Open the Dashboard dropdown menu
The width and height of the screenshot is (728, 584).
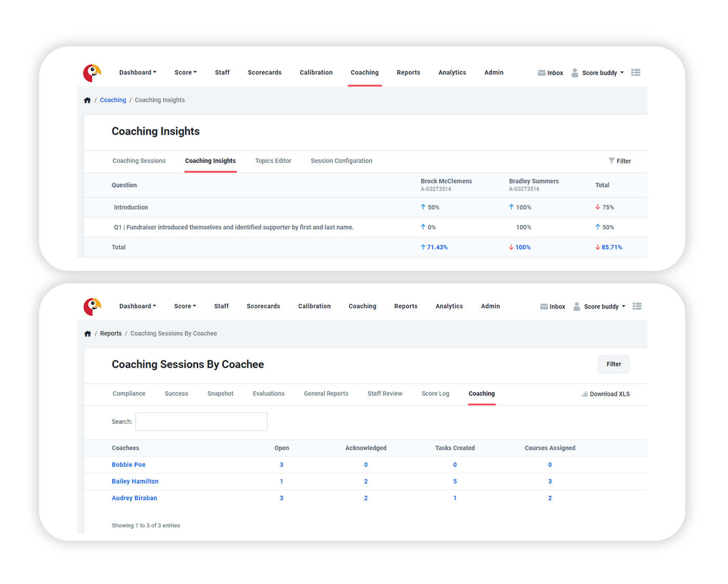tap(137, 72)
